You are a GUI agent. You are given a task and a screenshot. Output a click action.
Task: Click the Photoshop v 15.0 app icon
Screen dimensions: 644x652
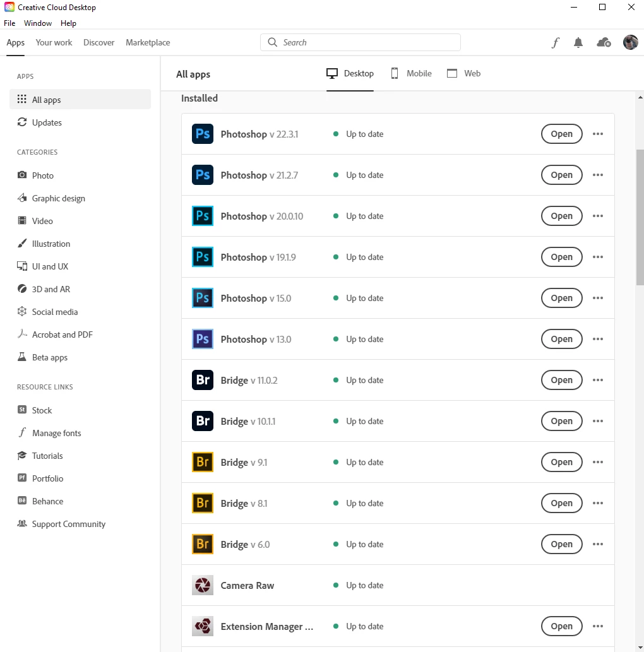pos(203,298)
